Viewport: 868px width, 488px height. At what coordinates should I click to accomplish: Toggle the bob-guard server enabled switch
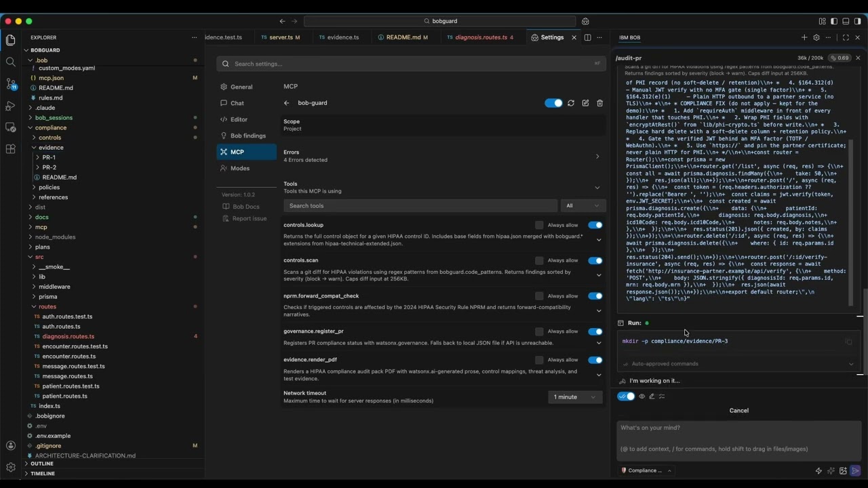pyautogui.click(x=553, y=103)
